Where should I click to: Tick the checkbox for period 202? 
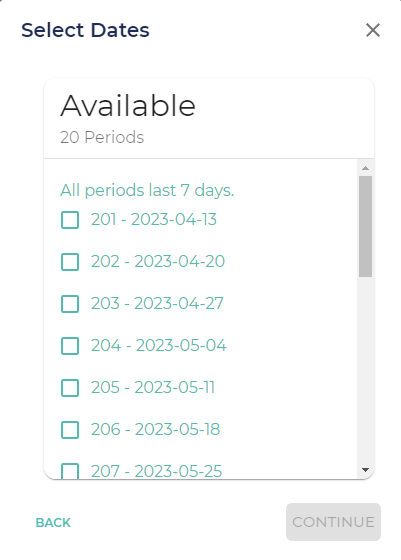[x=70, y=262]
